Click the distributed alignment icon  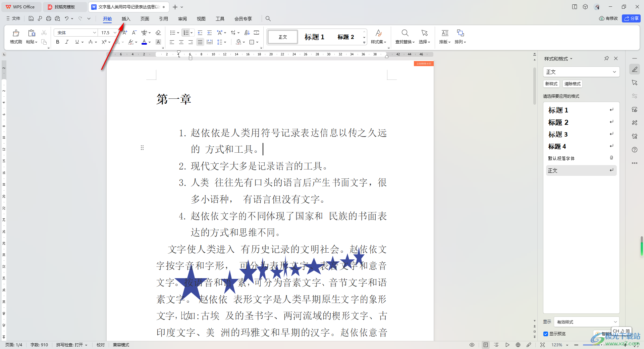click(210, 42)
